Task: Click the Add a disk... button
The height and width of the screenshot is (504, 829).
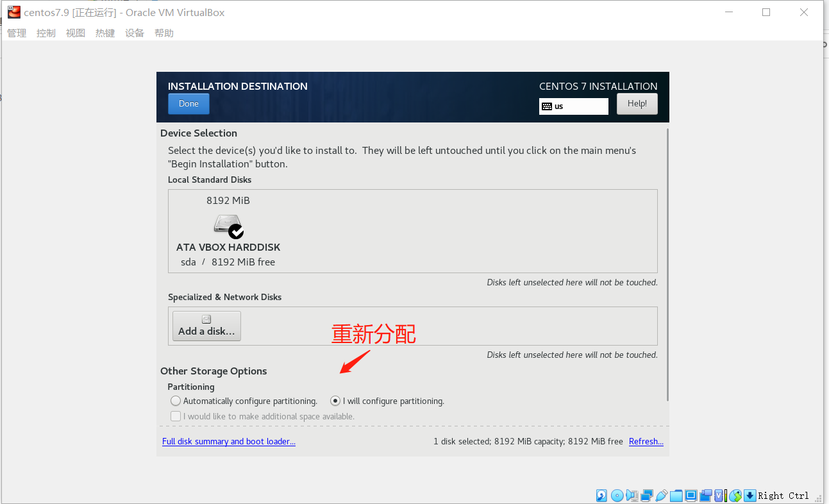Action: pyautogui.click(x=206, y=326)
